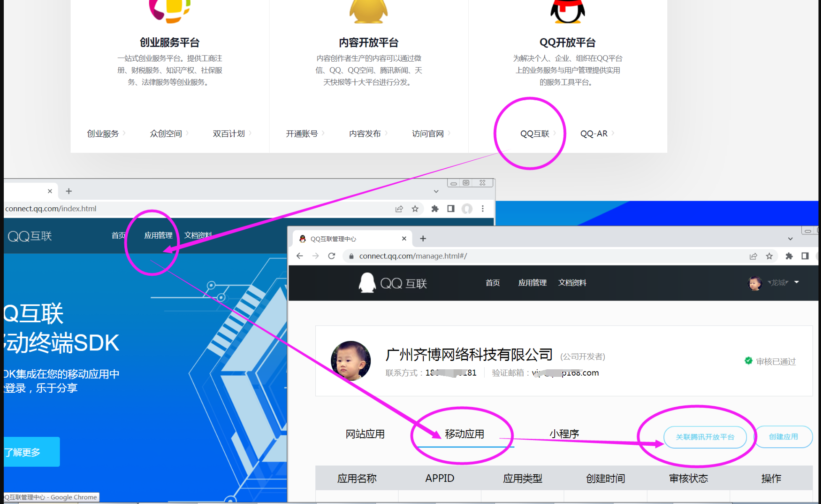Open the 创业服务 link

[x=103, y=133]
